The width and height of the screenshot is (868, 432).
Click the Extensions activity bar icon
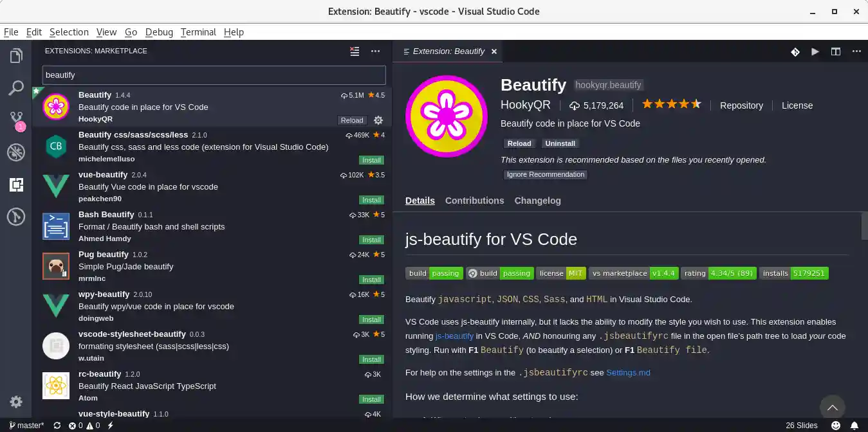point(16,185)
